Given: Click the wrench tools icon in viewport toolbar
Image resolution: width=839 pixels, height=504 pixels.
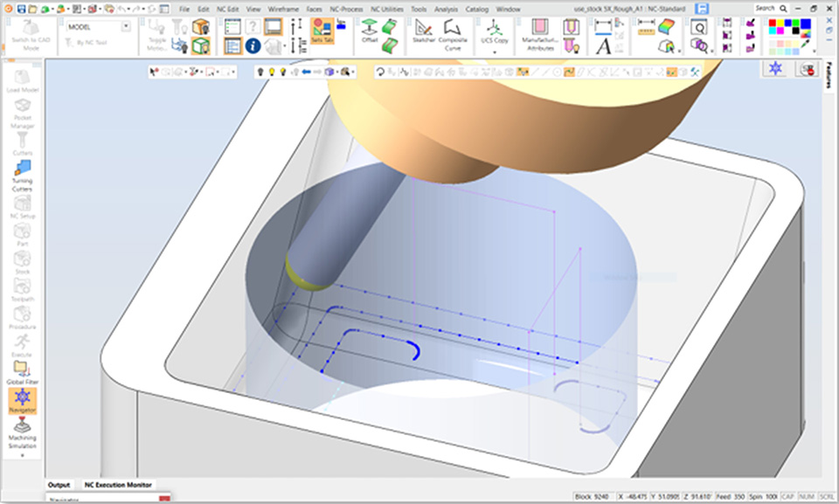Looking at the screenshot, I should pos(695,72).
